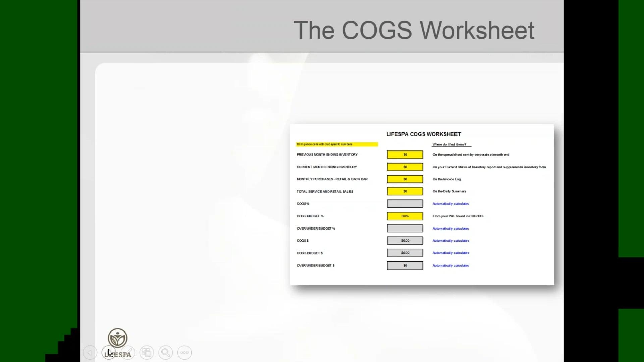644x362 pixels.
Task: Activate the zoom magnifier slideshow tool
Action: (166, 352)
